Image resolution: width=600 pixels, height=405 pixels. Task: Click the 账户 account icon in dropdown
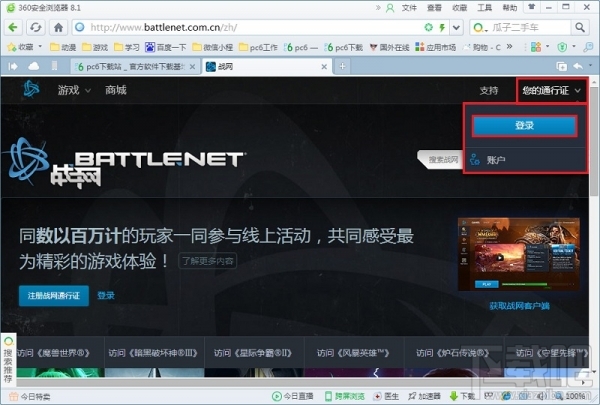pyautogui.click(x=474, y=159)
